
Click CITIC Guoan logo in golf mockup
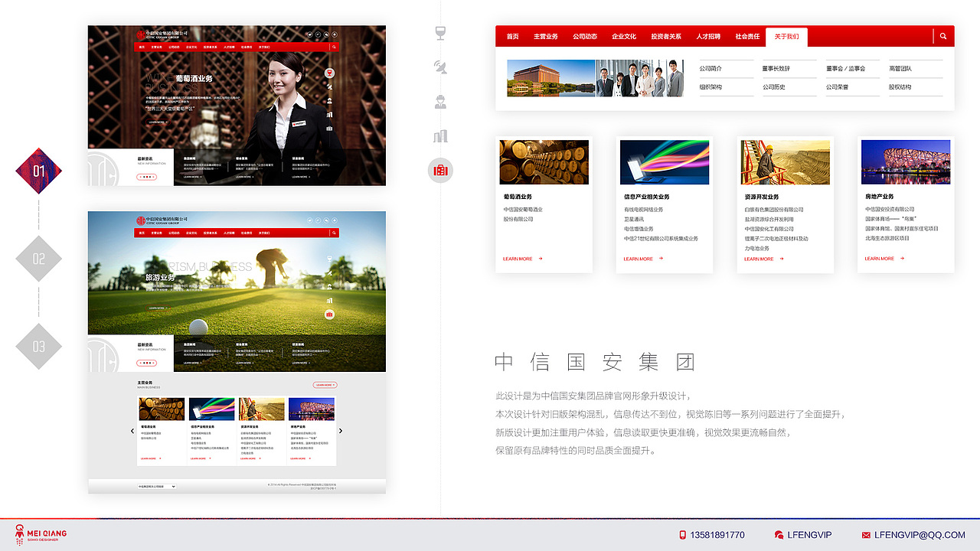[162, 220]
